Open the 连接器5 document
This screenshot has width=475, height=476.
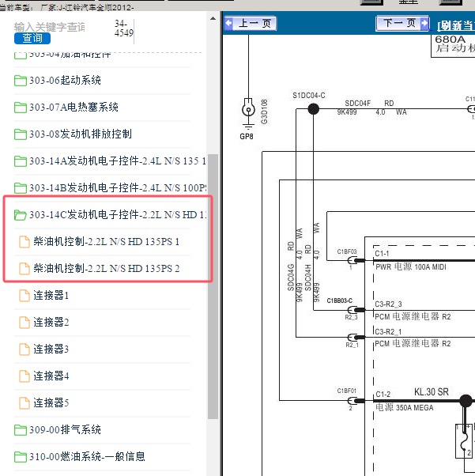pos(51,402)
